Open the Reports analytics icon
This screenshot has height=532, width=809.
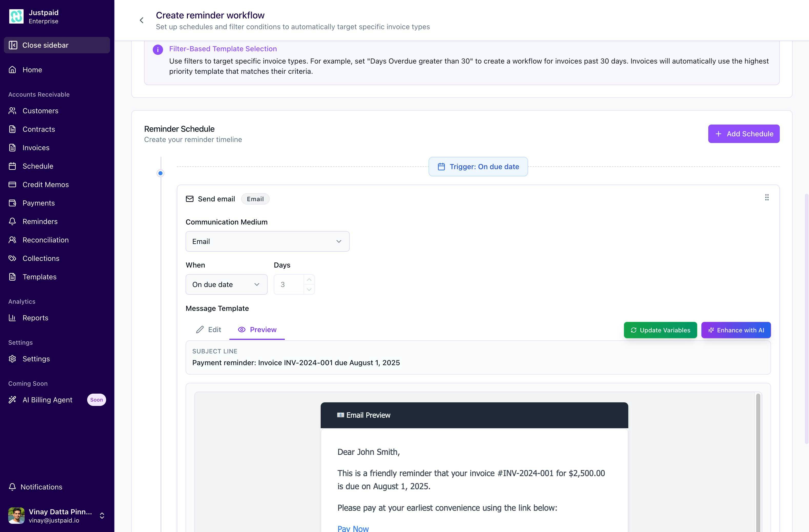click(x=13, y=318)
